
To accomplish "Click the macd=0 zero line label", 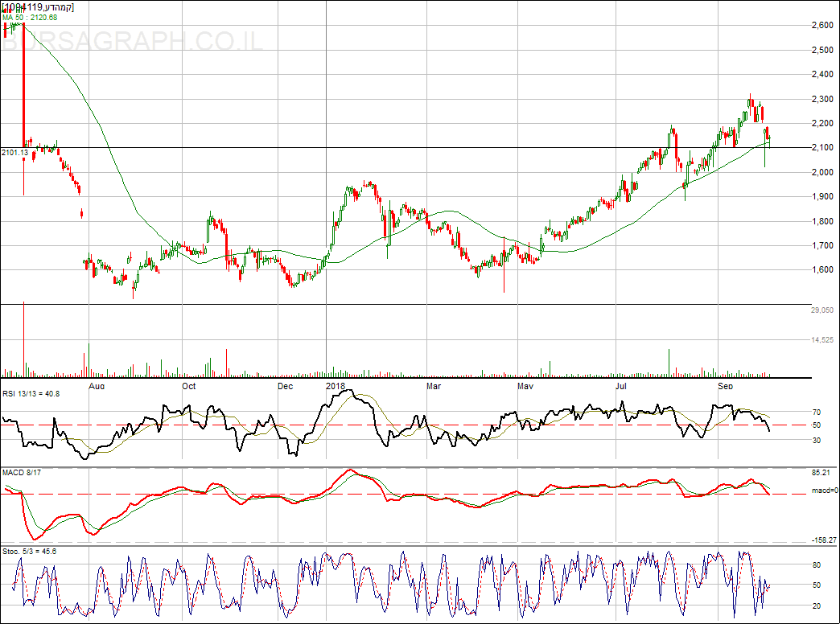I will coord(824,490).
